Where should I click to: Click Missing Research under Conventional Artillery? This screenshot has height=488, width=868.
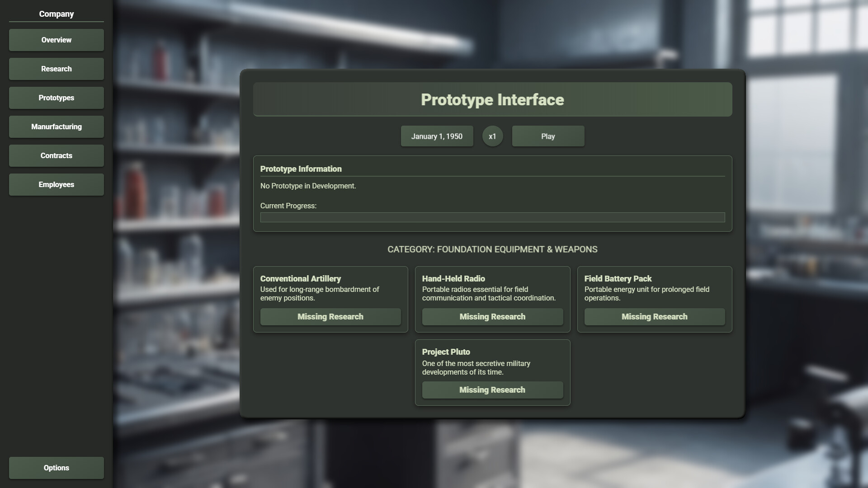point(330,317)
